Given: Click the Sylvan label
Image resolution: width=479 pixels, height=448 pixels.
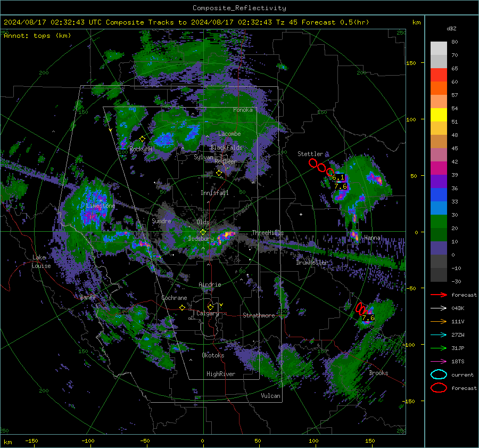Looking at the screenshot, I should [x=203, y=157].
